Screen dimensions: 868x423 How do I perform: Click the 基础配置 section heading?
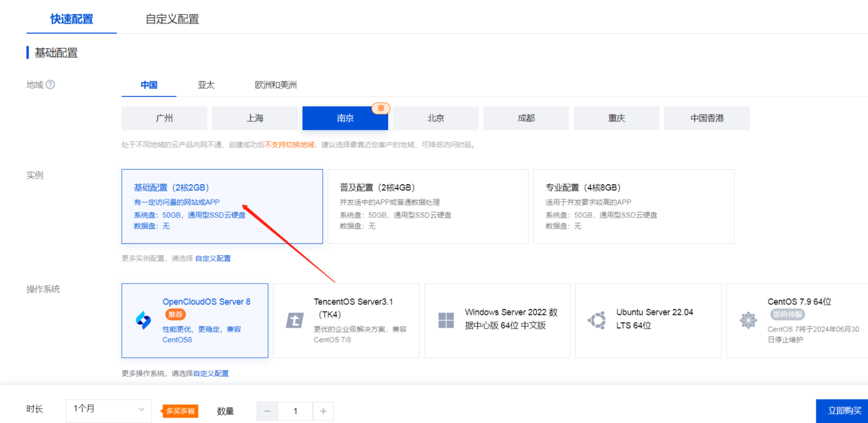[56, 53]
